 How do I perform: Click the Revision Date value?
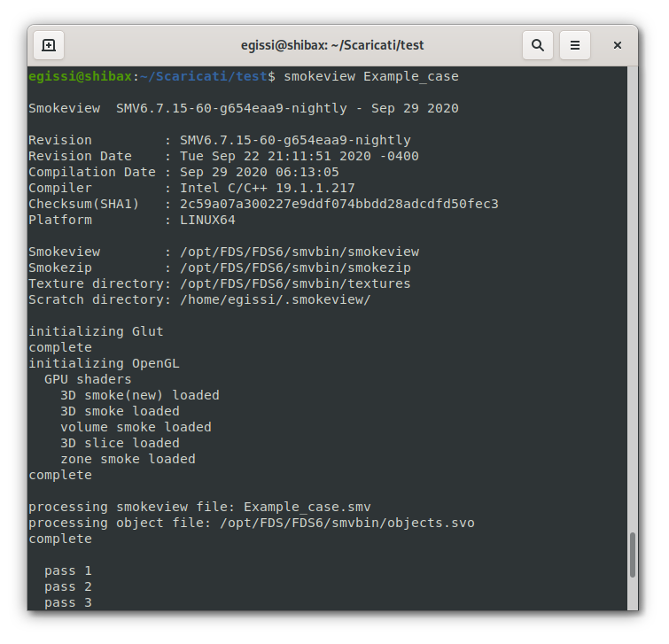299,156
